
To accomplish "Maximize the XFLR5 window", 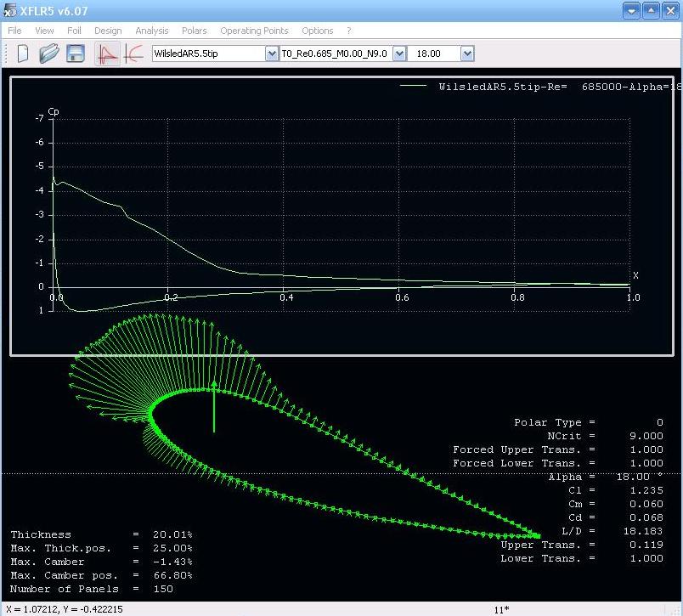I will point(650,11).
